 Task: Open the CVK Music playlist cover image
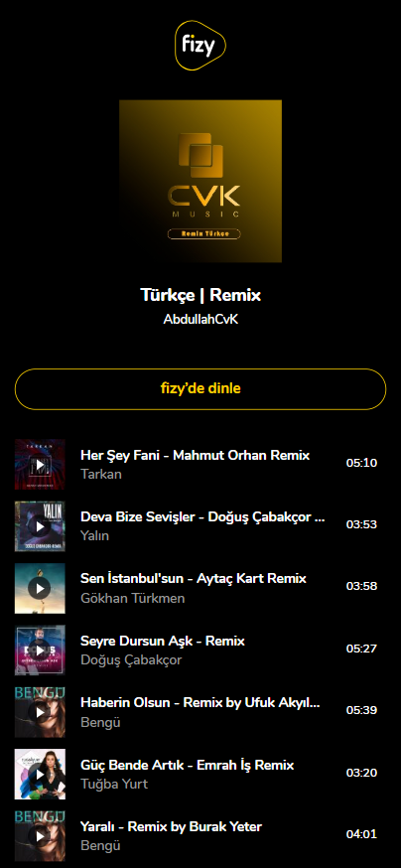[200, 181]
